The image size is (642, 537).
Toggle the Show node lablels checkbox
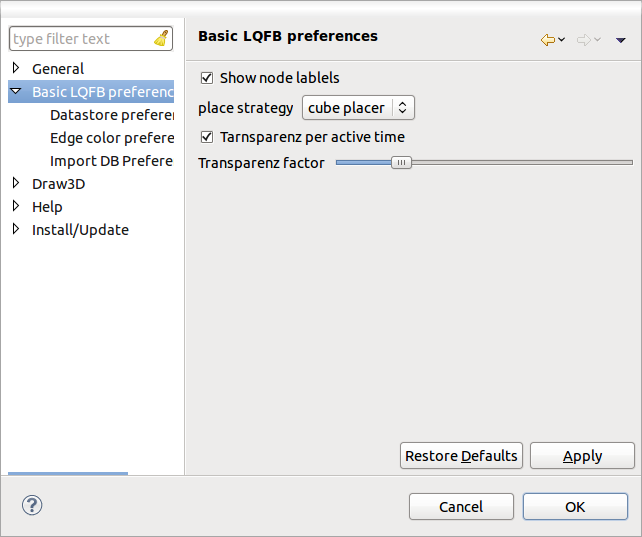[x=207, y=78]
